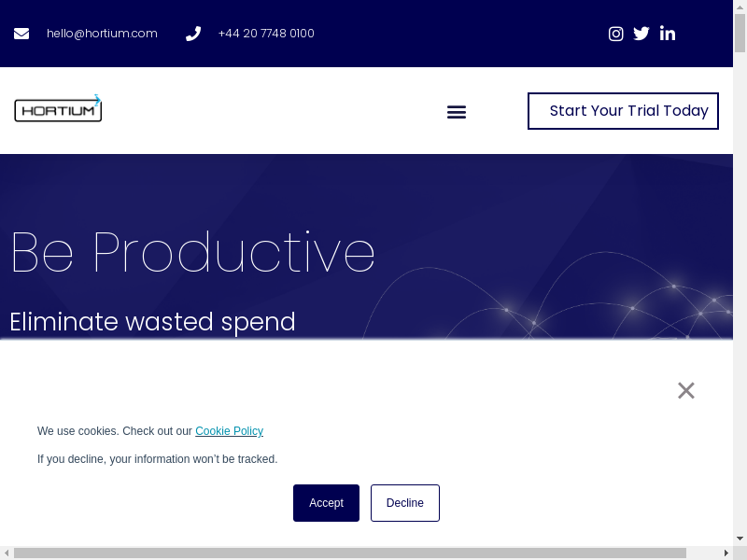Image resolution: width=747 pixels, height=560 pixels.
Task: Open the Cookie Policy link
Action: tap(229, 431)
